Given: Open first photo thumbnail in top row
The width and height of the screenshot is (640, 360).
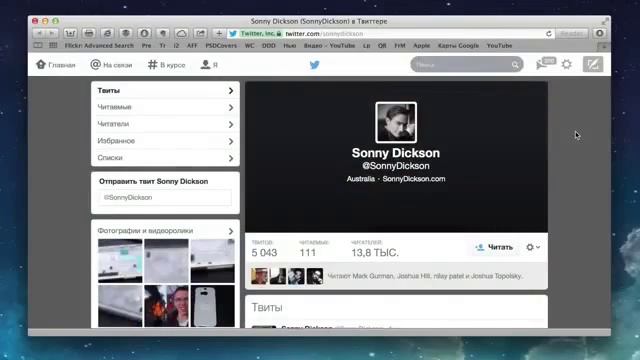Looking at the screenshot, I should click(120, 261).
